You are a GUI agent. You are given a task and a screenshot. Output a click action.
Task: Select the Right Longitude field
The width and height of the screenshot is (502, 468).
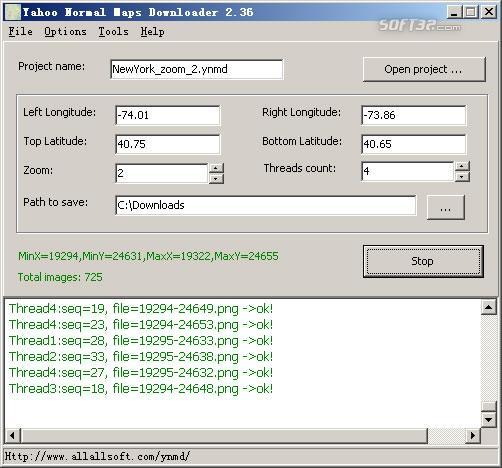coord(413,115)
